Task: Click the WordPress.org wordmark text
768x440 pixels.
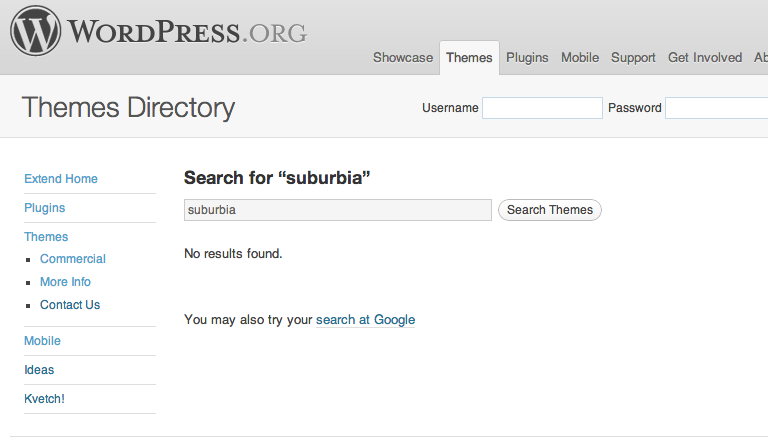Action: 187,32
